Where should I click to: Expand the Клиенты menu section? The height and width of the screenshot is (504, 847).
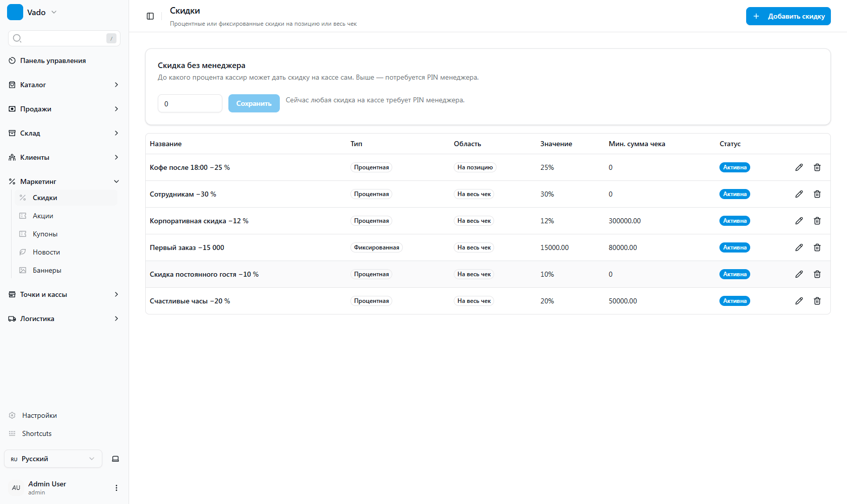pyautogui.click(x=65, y=157)
